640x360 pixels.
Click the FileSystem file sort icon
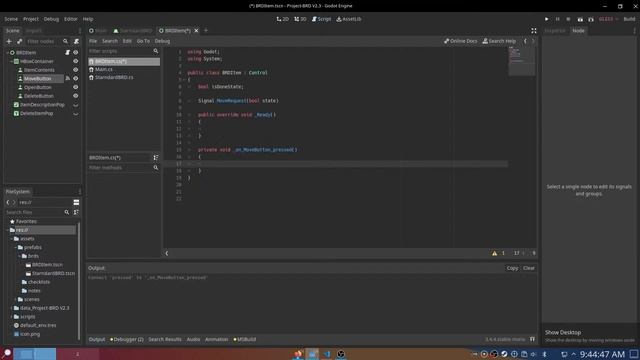(76, 212)
